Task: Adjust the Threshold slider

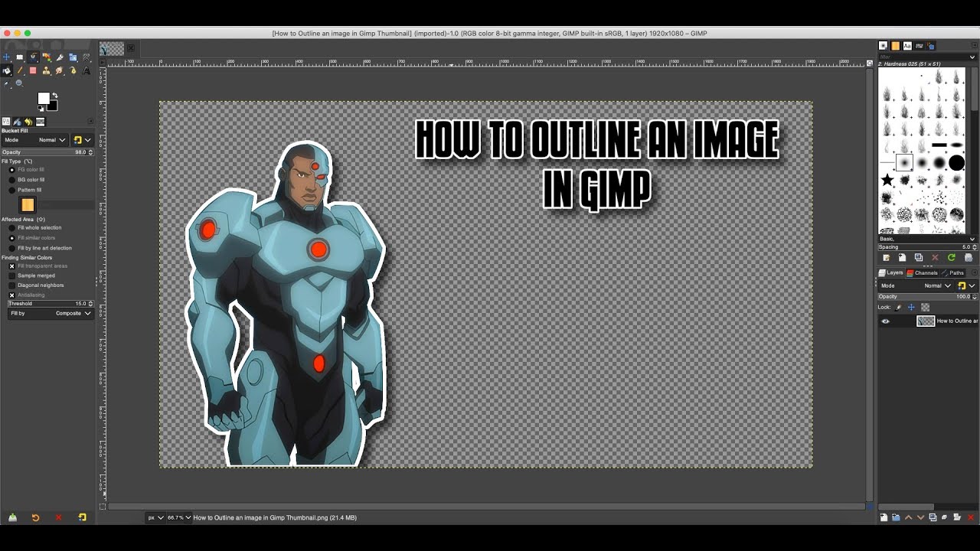Action: tap(51, 304)
